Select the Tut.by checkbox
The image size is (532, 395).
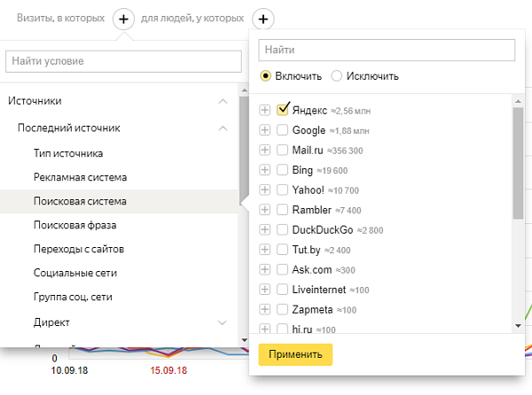coord(282,250)
